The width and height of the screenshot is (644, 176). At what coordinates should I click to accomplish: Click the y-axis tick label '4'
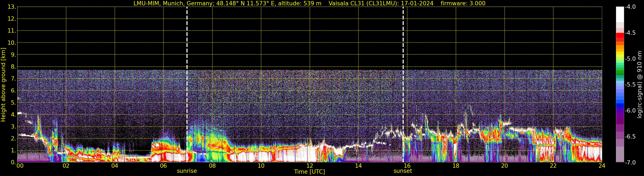(13, 115)
